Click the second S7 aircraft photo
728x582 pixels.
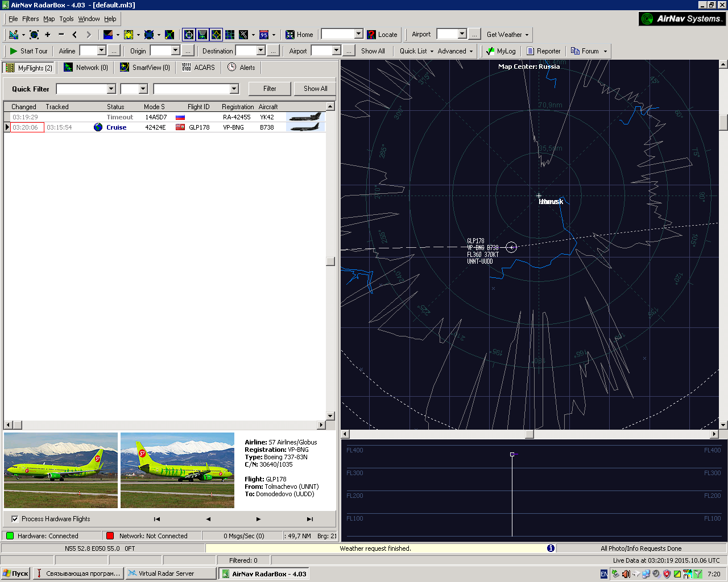(177, 471)
